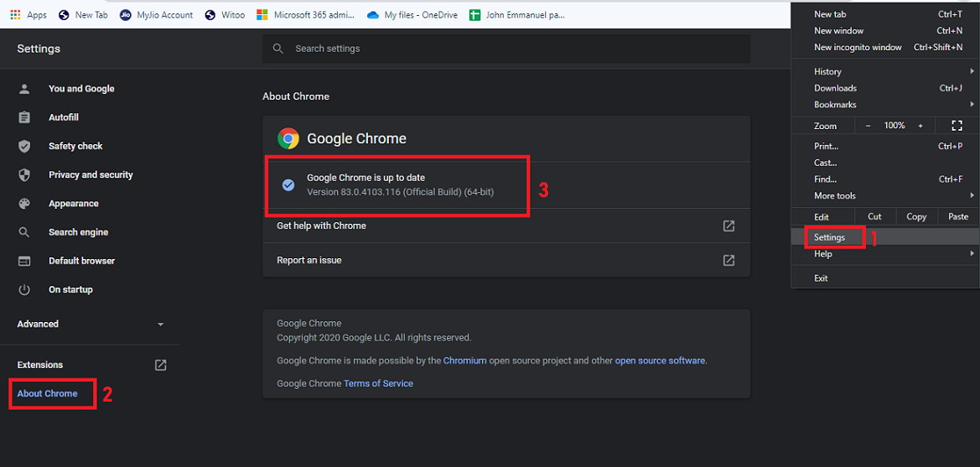
Task: Expand the Advanced settings section
Action: click(90, 324)
